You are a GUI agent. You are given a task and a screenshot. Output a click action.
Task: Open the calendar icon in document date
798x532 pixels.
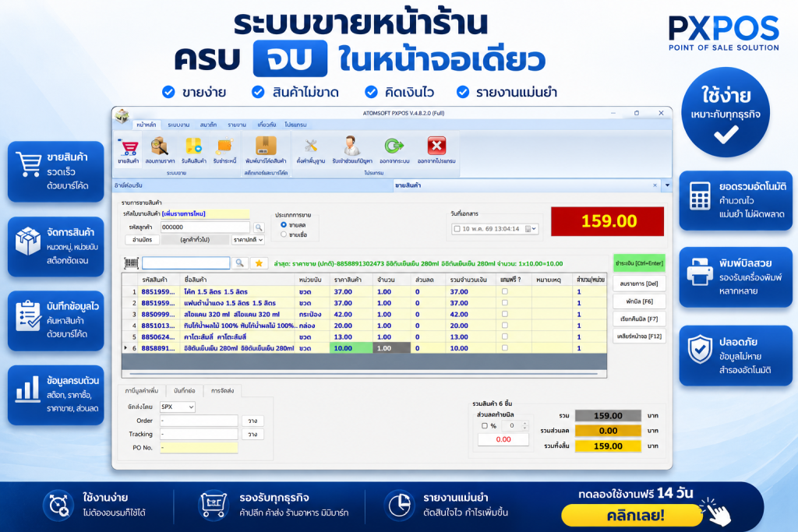[528, 229]
